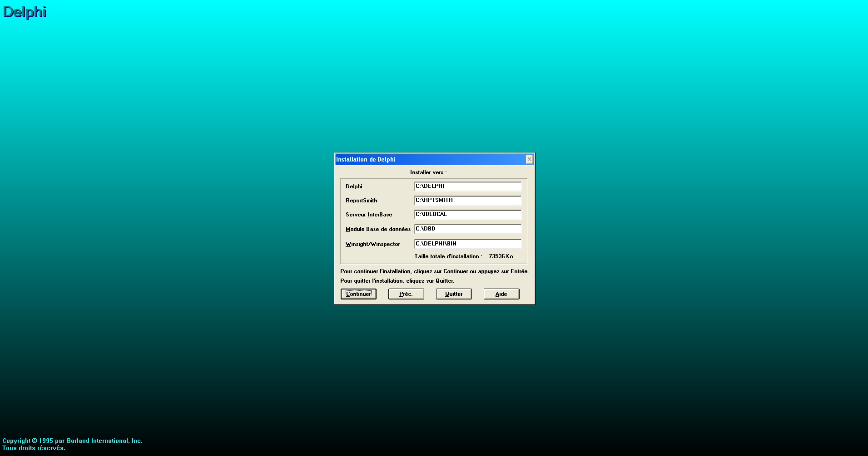Screen dimensions: 868x456
Task: Click 'Tous droits réservés.' text
Action: 34,448
